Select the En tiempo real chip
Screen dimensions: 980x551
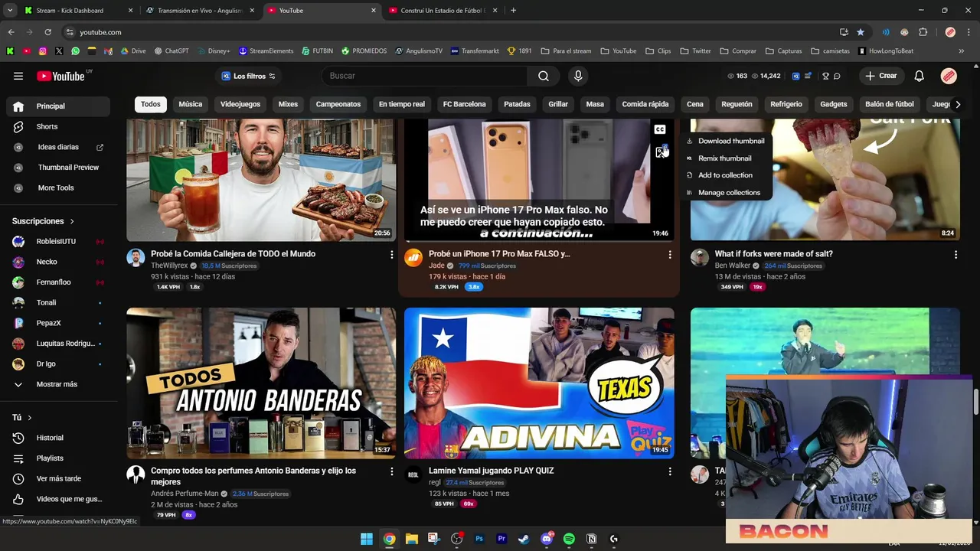(402, 104)
